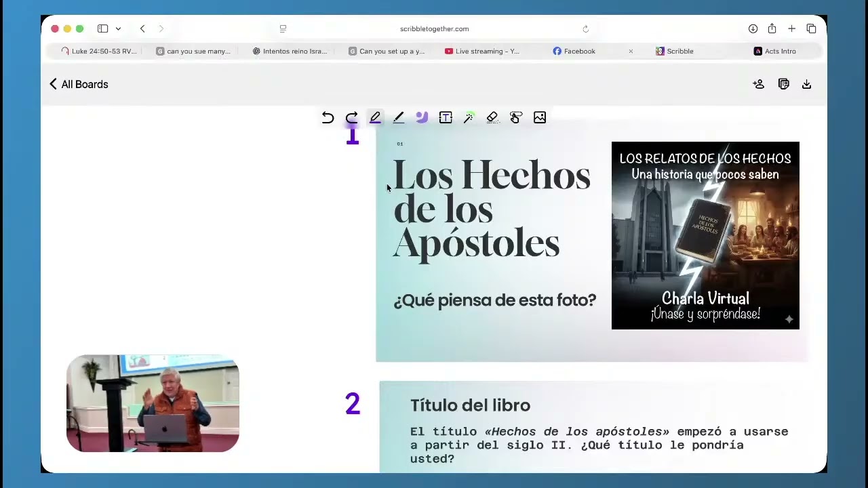
Task: Click the 'Charla Virtual' text on poster
Action: coord(705,298)
